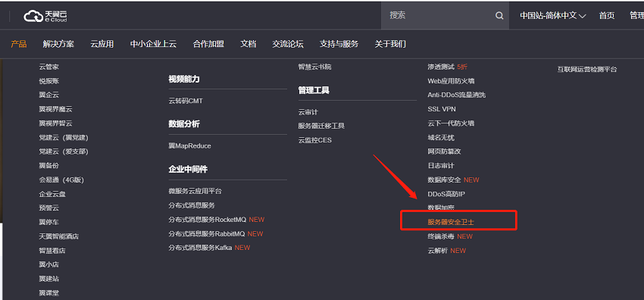Open 日志审计 link
644x300 pixels.
pyautogui.click(x=441, y=165)
